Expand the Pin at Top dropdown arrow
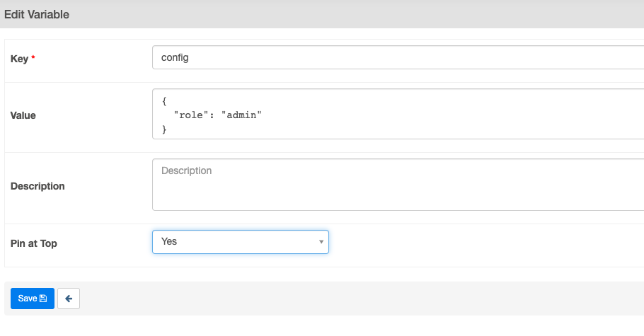This screenshot has width=644, height=336. (x=321, y=242)
